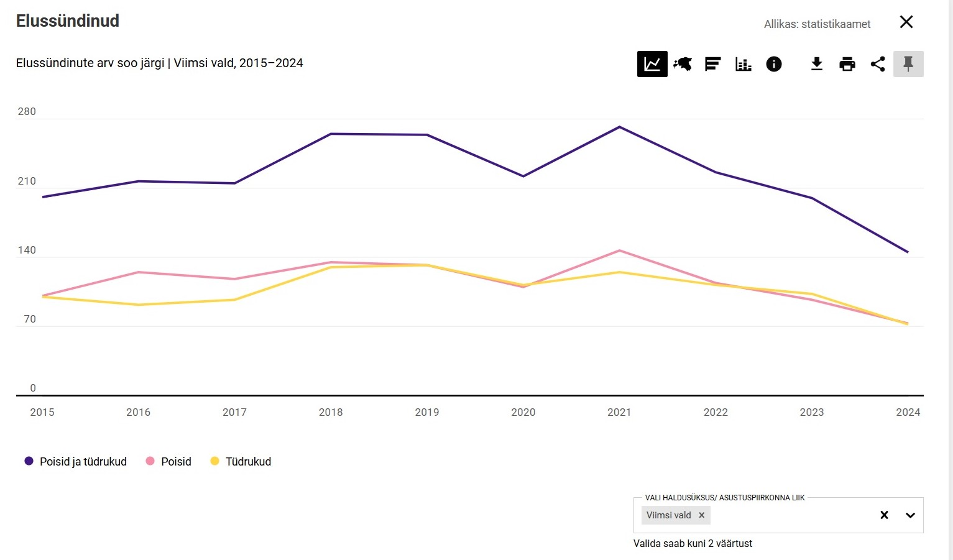Close the Elussündinud panel

click(906, 22)
